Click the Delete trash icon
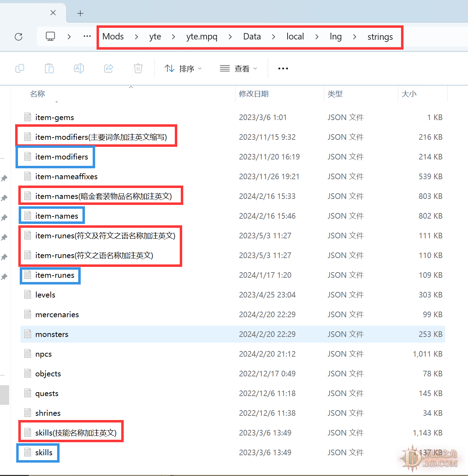468x476 pixels. tap(138, 68)
